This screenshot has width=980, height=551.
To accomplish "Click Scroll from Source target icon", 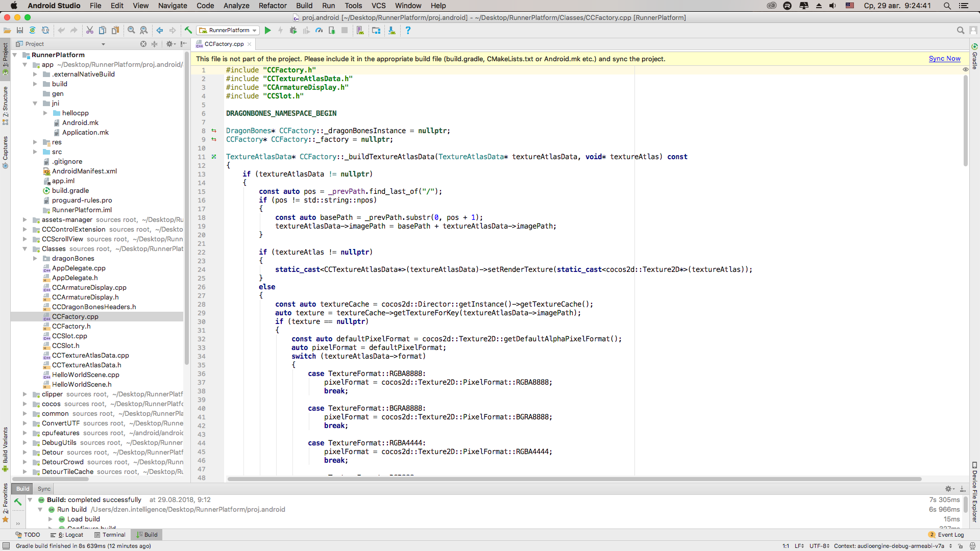I will (143, 44).
